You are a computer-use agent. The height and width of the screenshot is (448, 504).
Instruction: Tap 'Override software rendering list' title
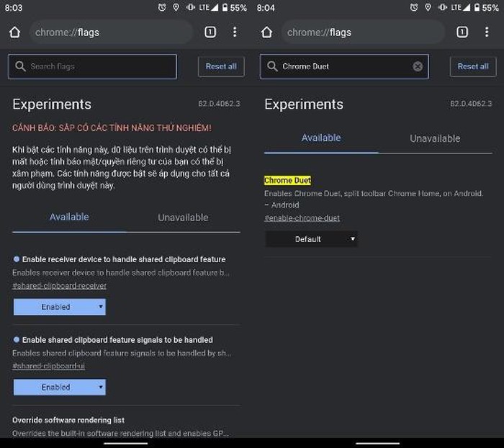point(68,420)
